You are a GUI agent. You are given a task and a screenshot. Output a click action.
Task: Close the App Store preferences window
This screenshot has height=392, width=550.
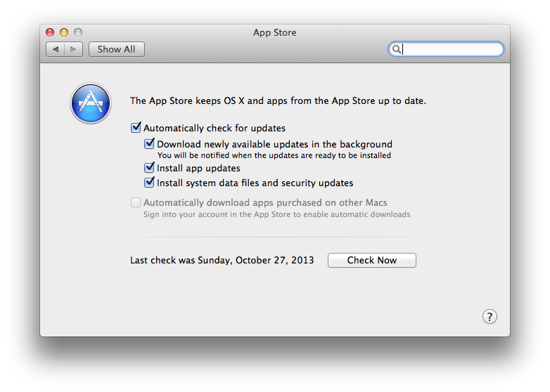[50, 32]
